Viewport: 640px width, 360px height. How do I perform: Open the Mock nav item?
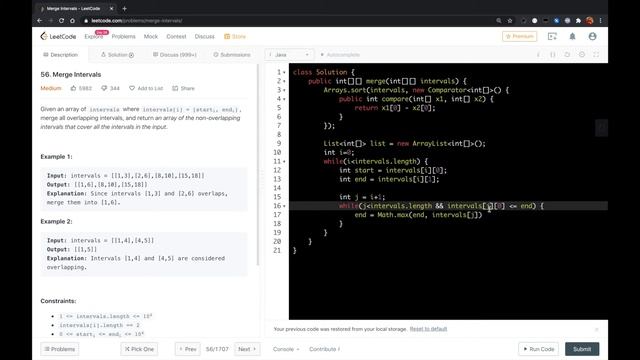pyautogui.click(x=151, y=36)
